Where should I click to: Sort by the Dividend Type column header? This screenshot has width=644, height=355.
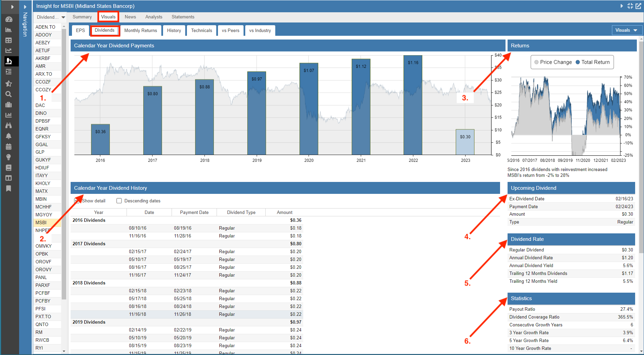(241, 212)
